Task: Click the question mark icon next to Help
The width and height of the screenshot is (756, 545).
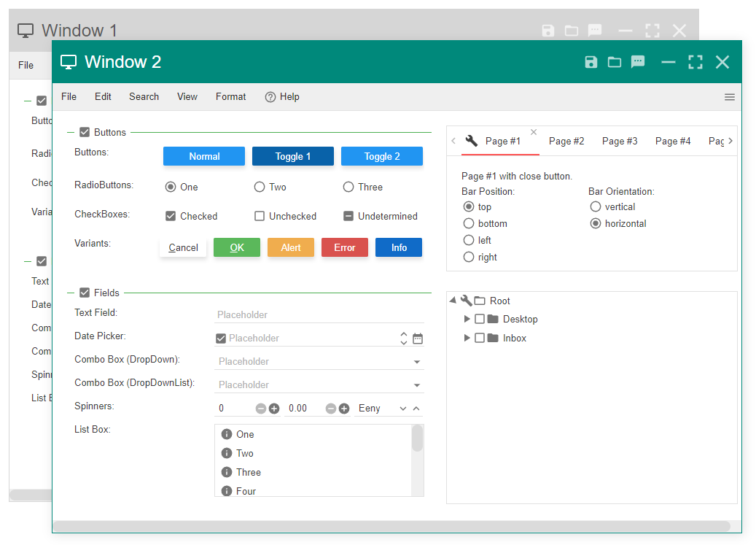Action: (x=270, y=97)
